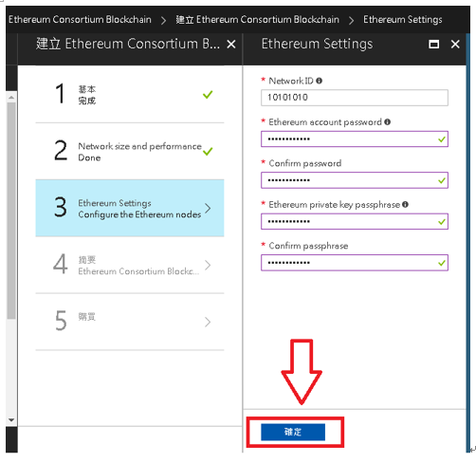The image size is (476, 463).
Task: Expand the chevron on step 5 購買
Action: pos(208,322)
